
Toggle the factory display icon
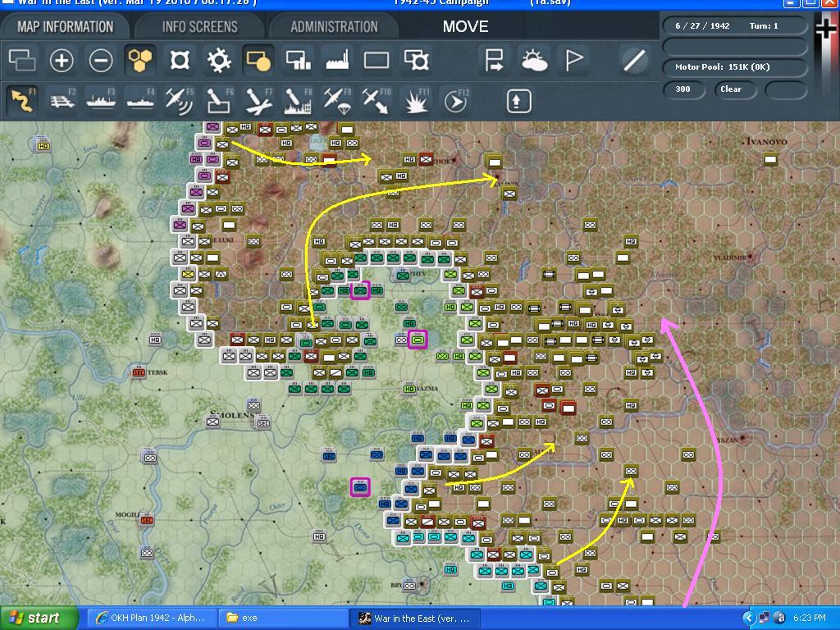coord(337,60)
